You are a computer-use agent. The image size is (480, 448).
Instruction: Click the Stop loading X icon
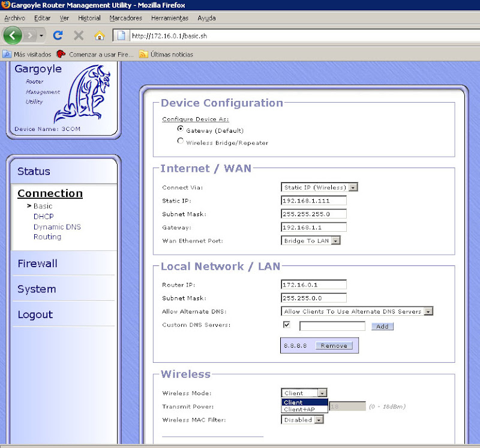point(79,35)
